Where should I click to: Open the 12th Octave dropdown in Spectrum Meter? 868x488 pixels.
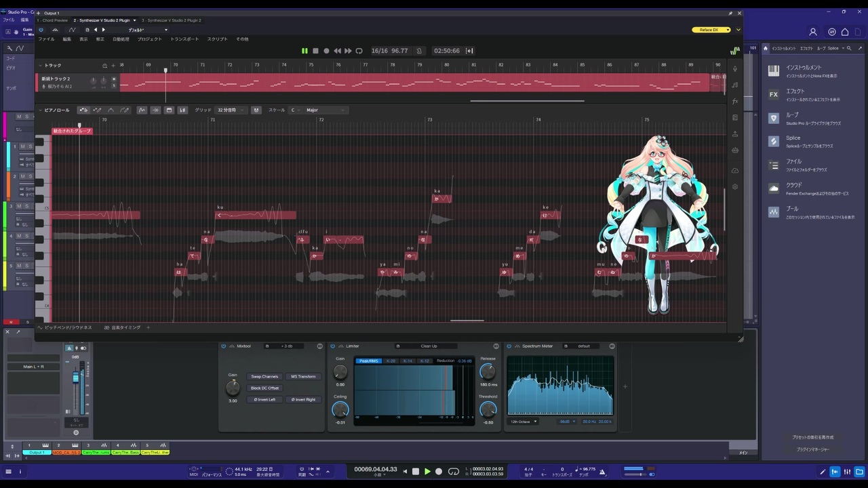[x=524, y=422]
